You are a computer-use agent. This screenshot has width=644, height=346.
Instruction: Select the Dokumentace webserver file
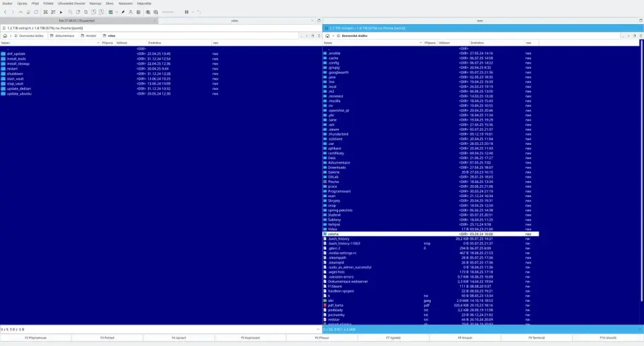[x=348, y=282]
